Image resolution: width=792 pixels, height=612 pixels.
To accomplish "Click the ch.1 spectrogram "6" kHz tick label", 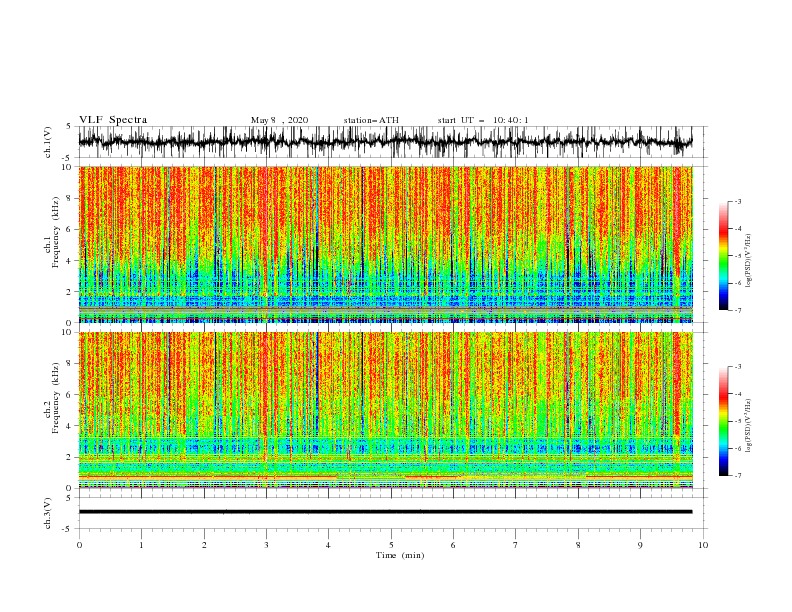I will pyautogui.click(x=71, y=230).
